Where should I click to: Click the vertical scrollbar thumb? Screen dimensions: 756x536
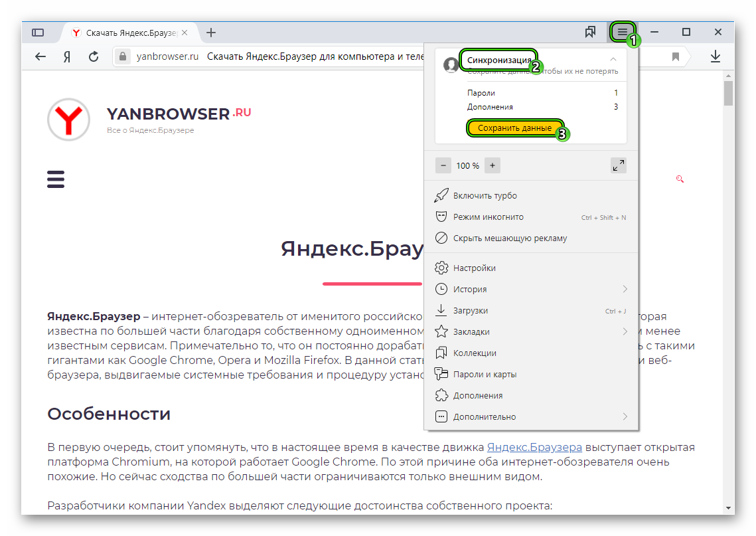tap(728, 93)
